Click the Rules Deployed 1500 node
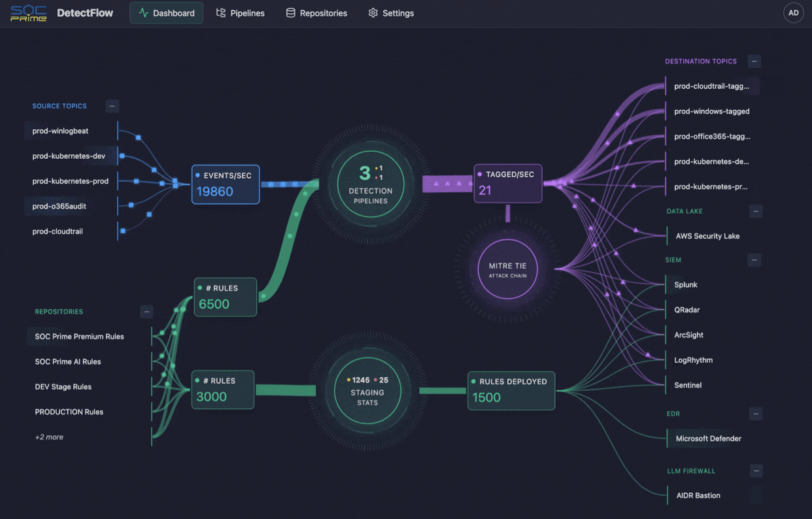Viewport: 812px width, 519px height. 511,390
